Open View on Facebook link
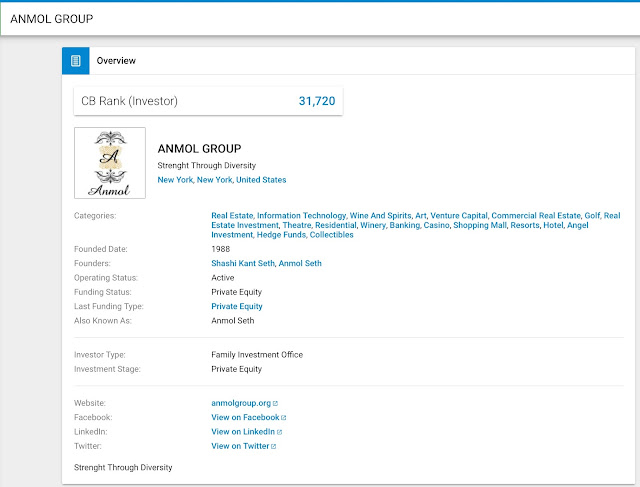Screen dimensions: 640x487 [245, 418]
